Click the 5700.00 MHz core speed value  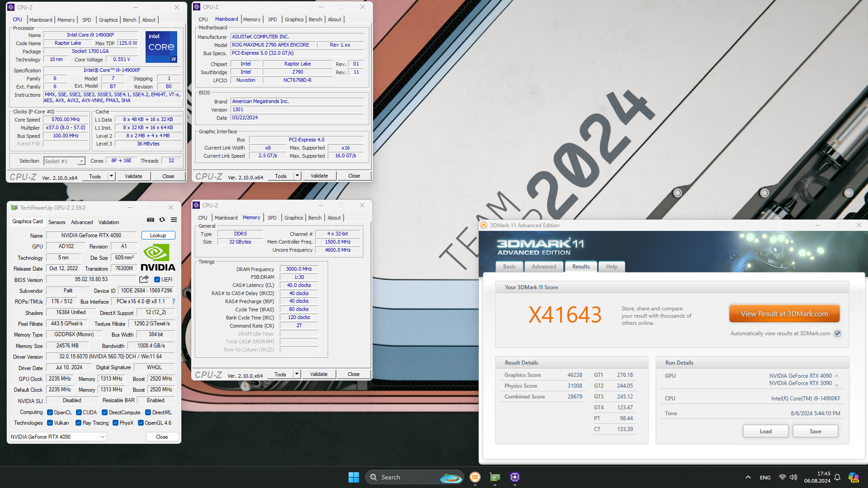(66, 120)
